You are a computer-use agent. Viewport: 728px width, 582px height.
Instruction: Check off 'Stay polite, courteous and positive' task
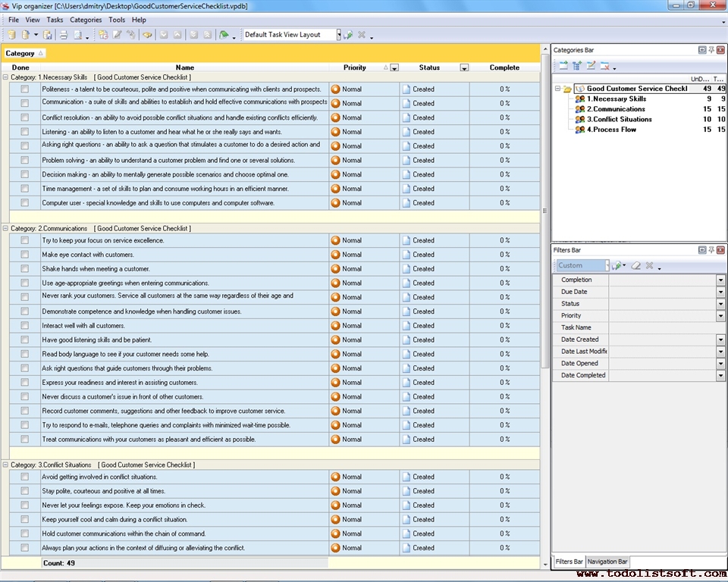25,491
